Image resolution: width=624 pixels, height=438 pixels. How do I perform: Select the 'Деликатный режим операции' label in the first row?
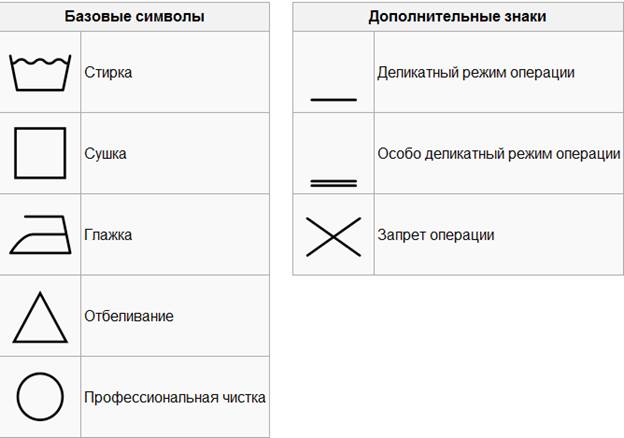(476, 72)
